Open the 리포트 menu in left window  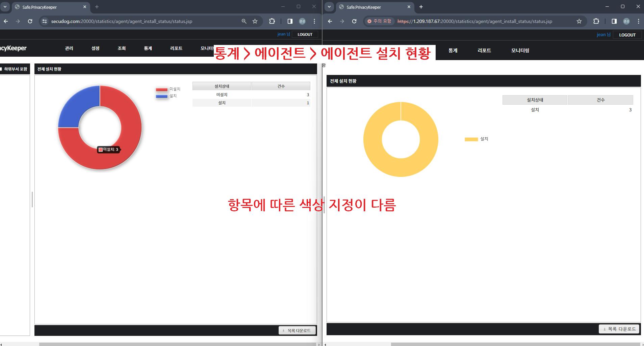point(176,48)
